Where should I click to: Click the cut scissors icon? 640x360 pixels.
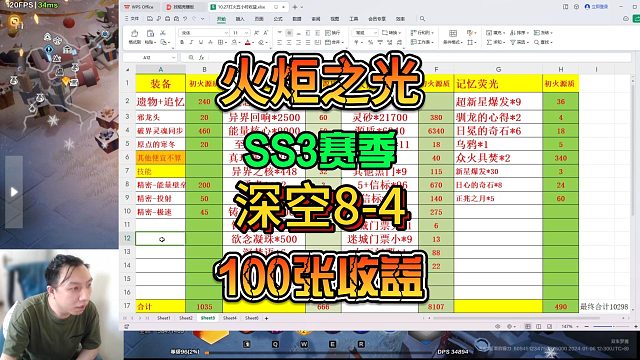[x=162, y=32]
